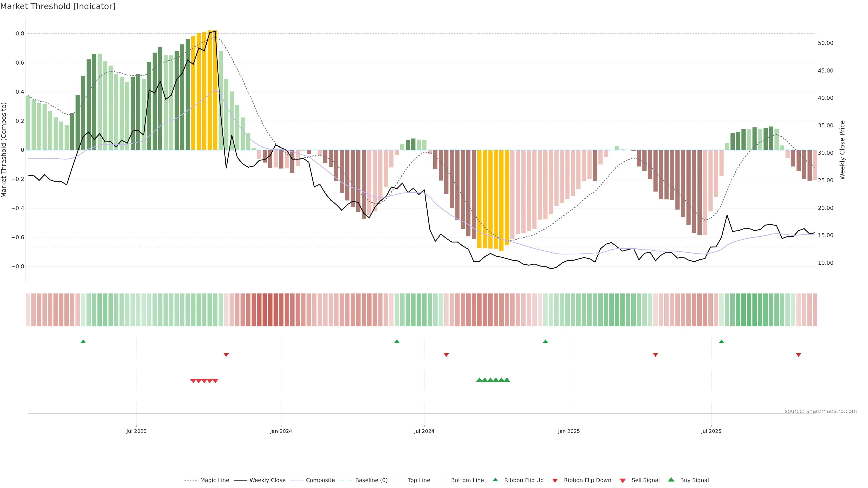Click the Market Threshold [Indicator] title
This screenshot has height=488, width=868.
58,6
